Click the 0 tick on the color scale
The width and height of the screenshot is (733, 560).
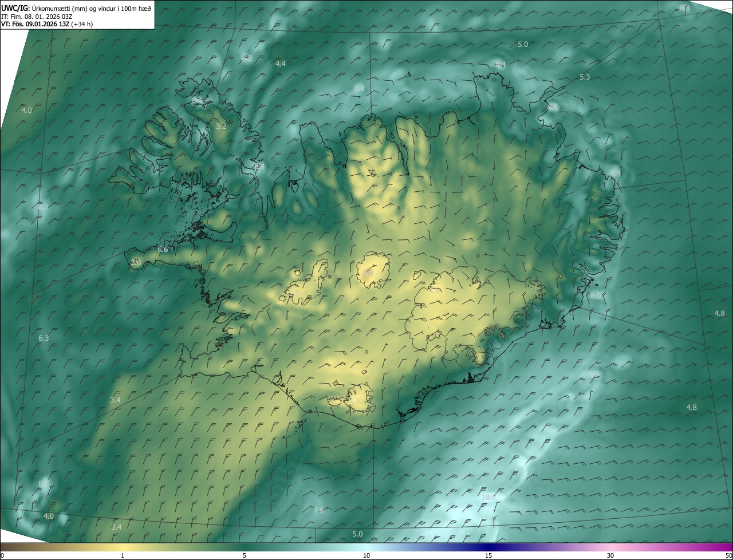[x=2, y=555]
